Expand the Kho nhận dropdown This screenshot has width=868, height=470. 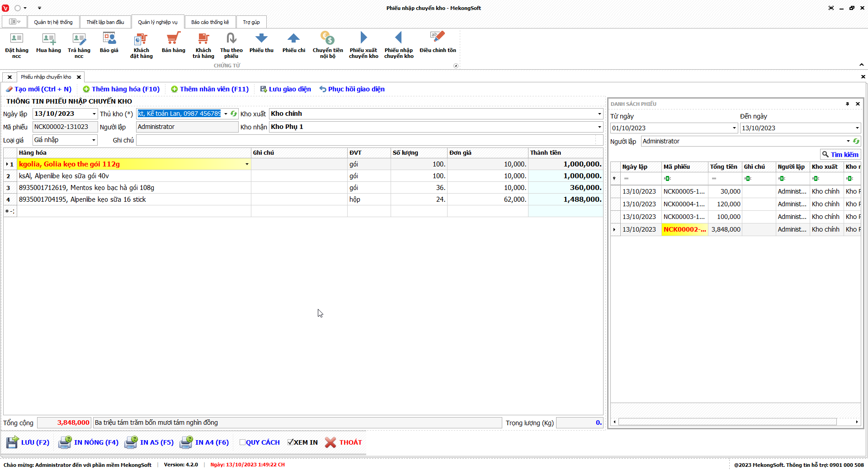coord(599,127)
